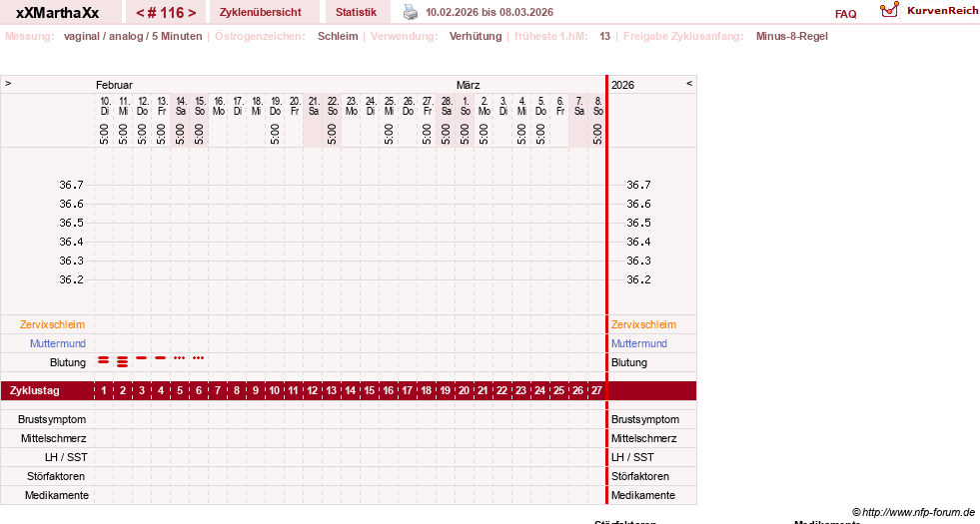Click left temperature label 36.7

pyautogui.click(x=71, y=185)
